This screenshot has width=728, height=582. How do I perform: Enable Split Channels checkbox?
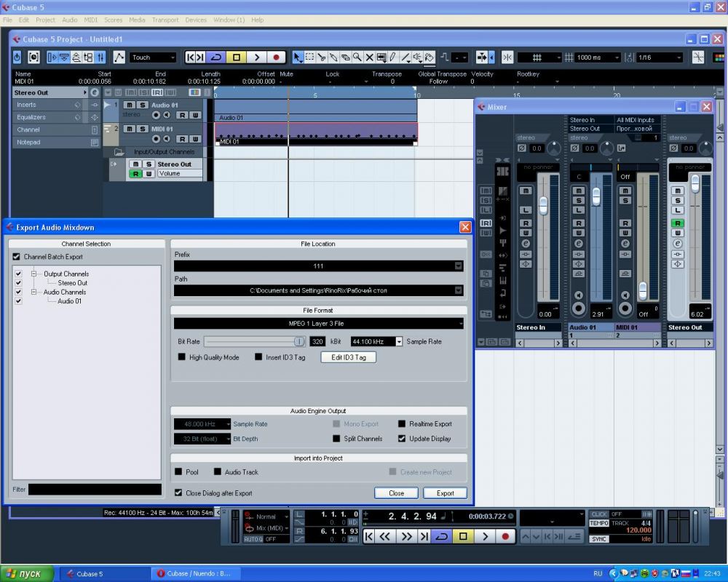point(336,439)
